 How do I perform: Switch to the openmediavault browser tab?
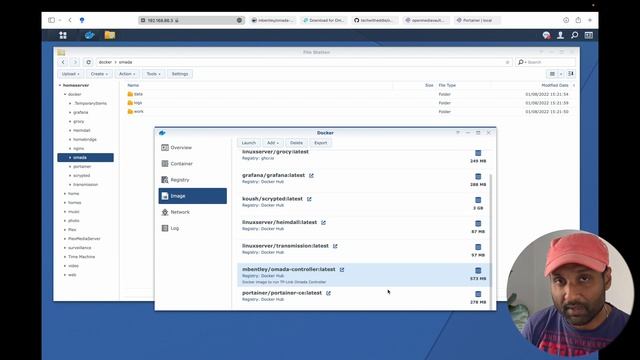tap(427, 20)
